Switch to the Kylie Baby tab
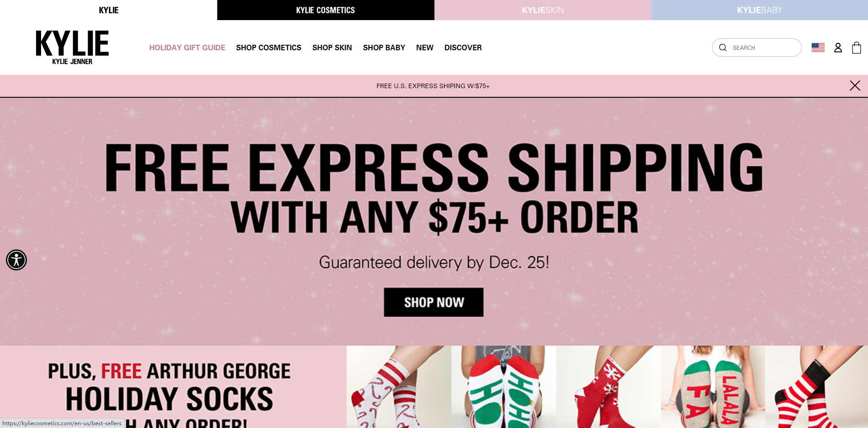This screenshot has width=868, height=428. [759, 10]
